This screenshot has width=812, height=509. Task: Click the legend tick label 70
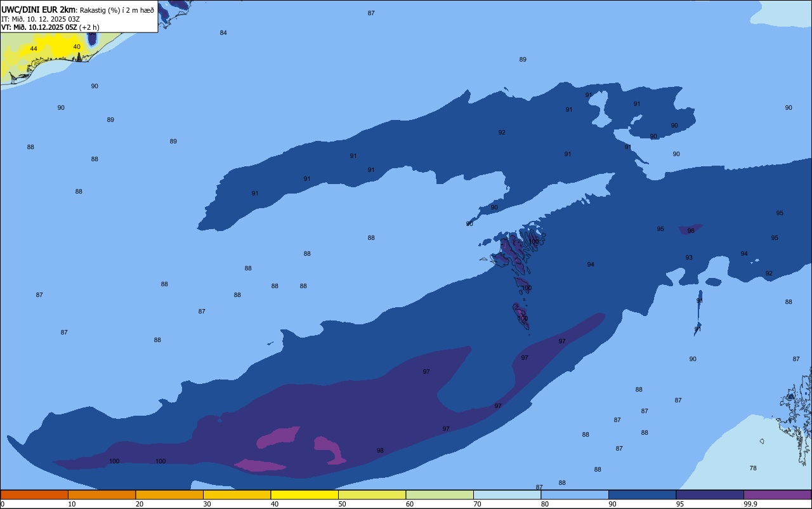(477, 504)
